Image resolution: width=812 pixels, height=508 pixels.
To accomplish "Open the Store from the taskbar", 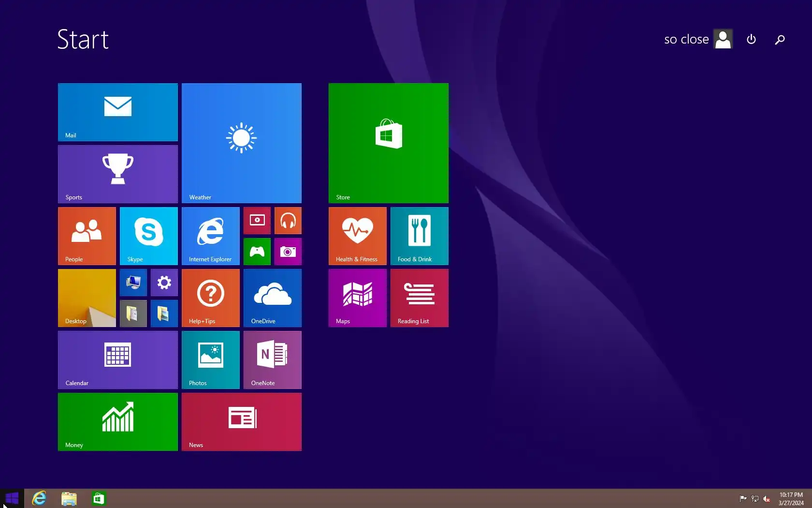I will [99, 498].
